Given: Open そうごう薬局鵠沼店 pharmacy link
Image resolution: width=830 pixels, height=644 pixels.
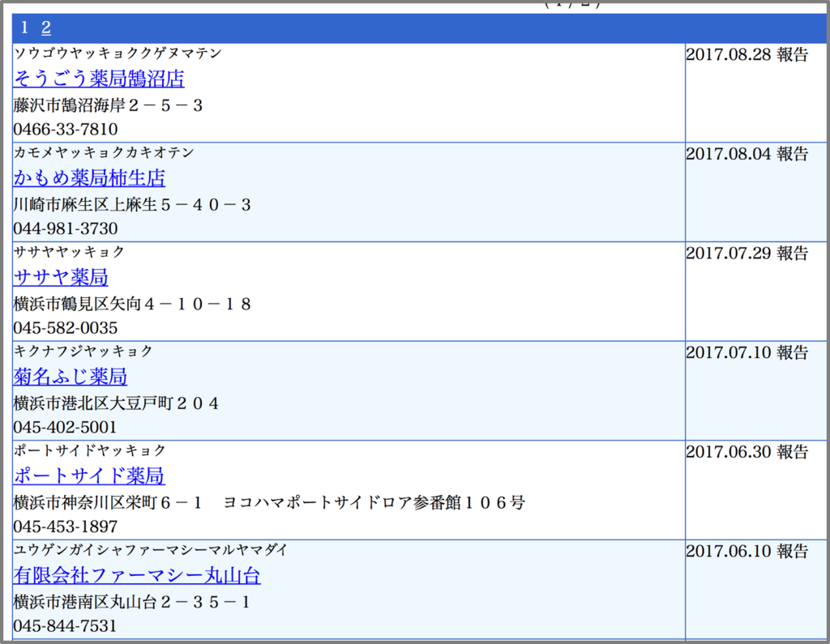Looking at the screenshot, I should [99, 79].
